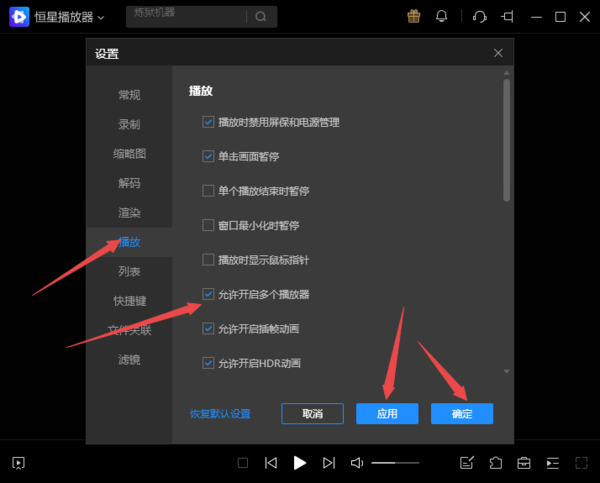This screenshot has width=600, height=483.
Task: Click the search magnifier icon
Action: [x=261, y=17]
